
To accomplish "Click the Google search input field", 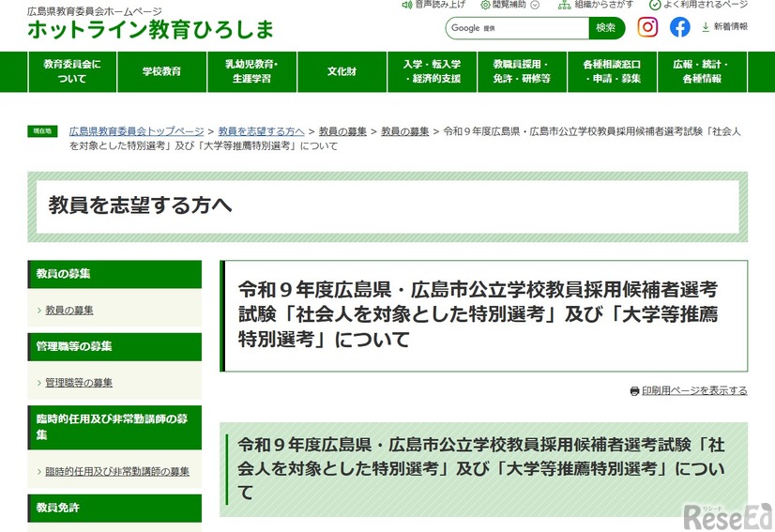I will tap(517, 28).
